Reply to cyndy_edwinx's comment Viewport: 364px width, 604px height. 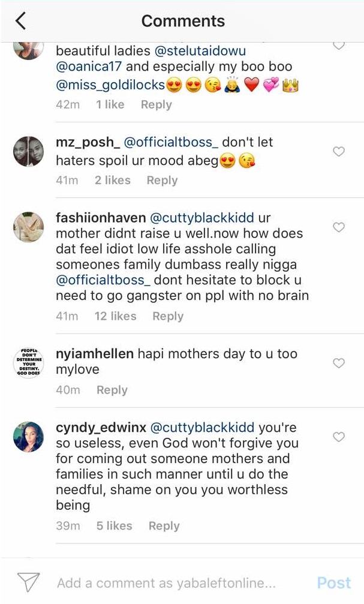[x=164, y=525]
